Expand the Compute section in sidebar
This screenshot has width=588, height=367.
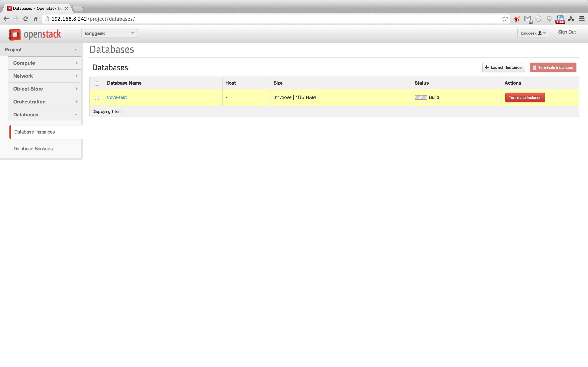pos(44,63)
